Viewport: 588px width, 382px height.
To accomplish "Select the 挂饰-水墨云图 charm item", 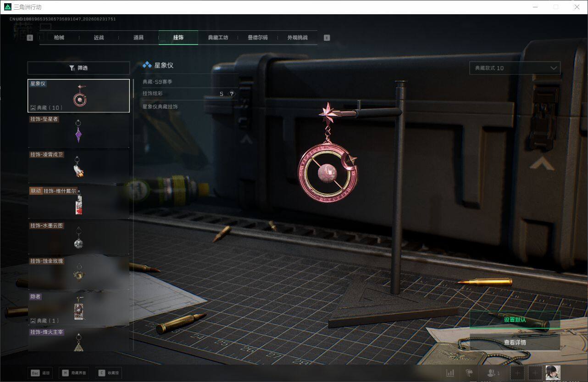I will [x=78, y=237].
